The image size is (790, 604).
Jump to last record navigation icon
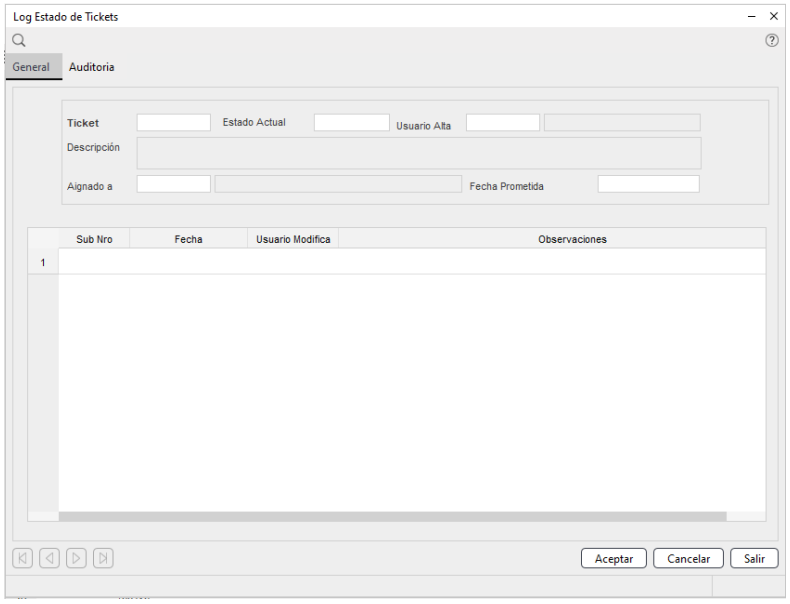tap(104, 558)
